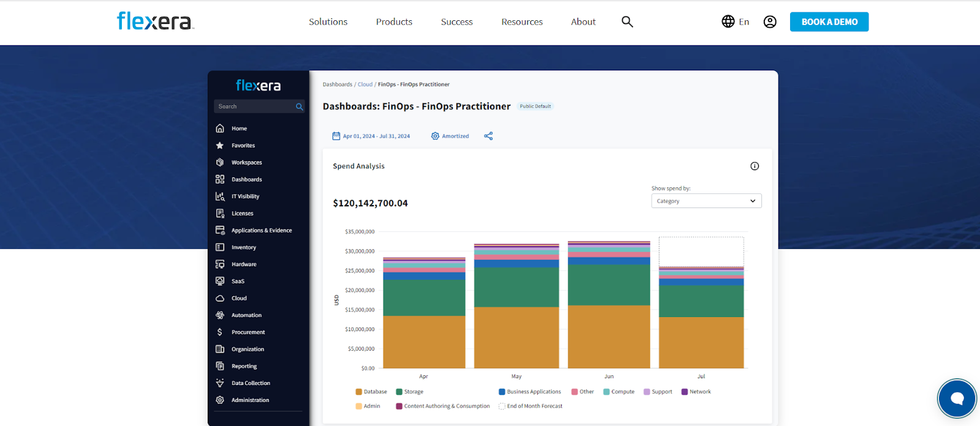This screenshot has height=426, width=980.
Task: Click the Automation icon in sidebar
Action: coord(220,315)
